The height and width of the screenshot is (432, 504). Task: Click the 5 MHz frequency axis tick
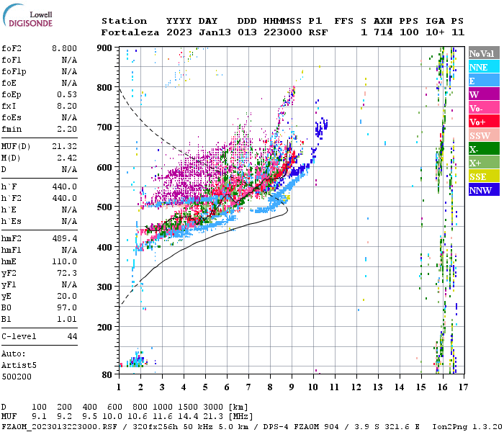205,387
